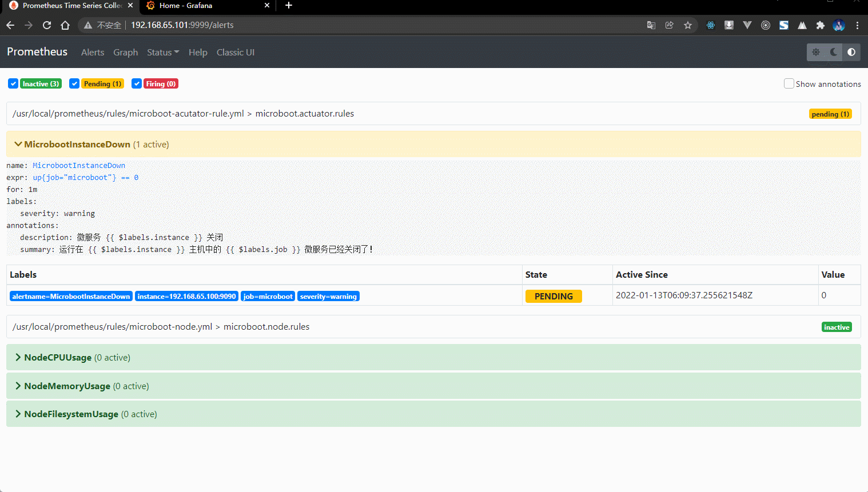Open the Extensions puzzle piece menu
Viewport: 868px width, 492px height.
tap(821, 25)
